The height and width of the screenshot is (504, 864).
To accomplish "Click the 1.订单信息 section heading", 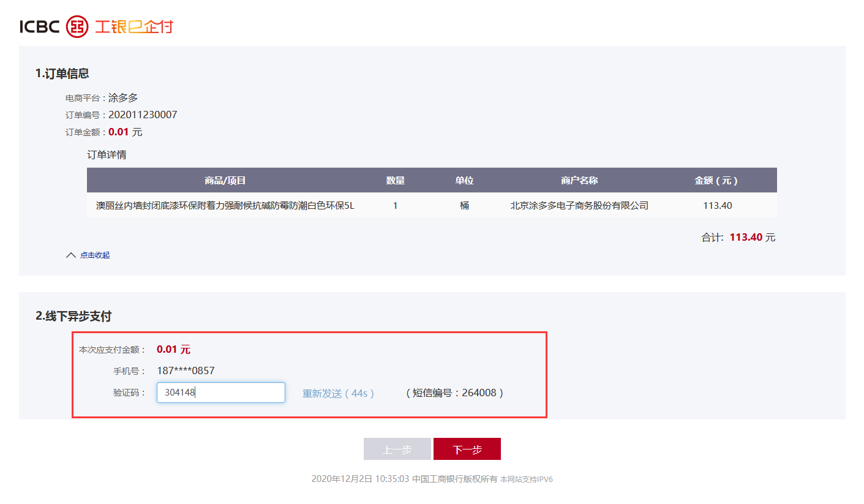I will (62, 73).
